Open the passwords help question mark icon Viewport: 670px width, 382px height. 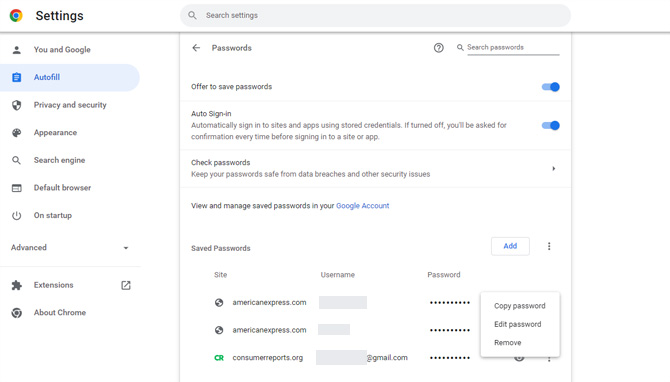(x=438, y=48)
